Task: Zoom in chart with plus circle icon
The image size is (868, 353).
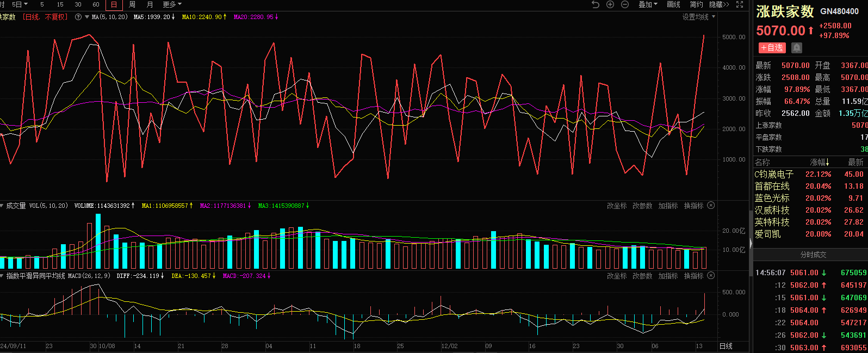Action: [610, 4]
